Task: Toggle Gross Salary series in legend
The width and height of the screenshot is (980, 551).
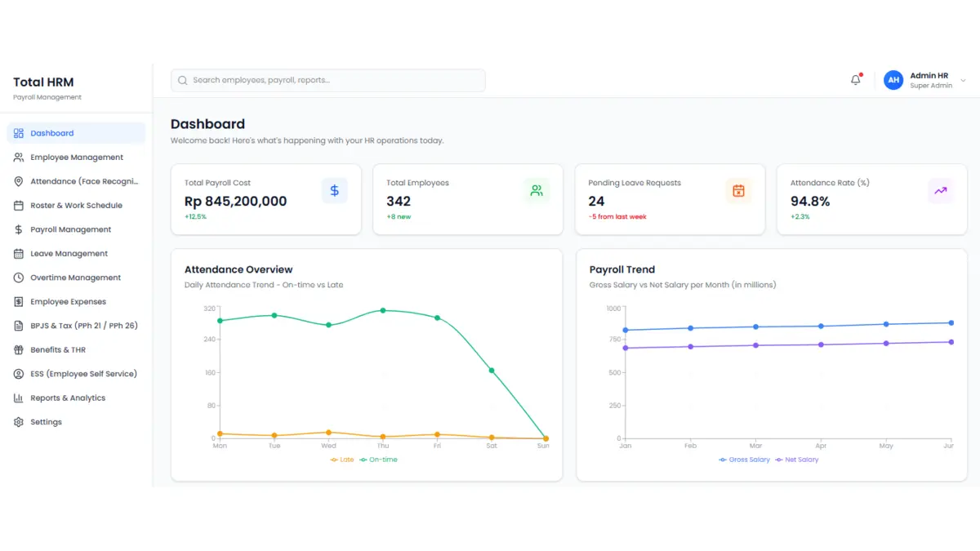Action: click(745, 460)
